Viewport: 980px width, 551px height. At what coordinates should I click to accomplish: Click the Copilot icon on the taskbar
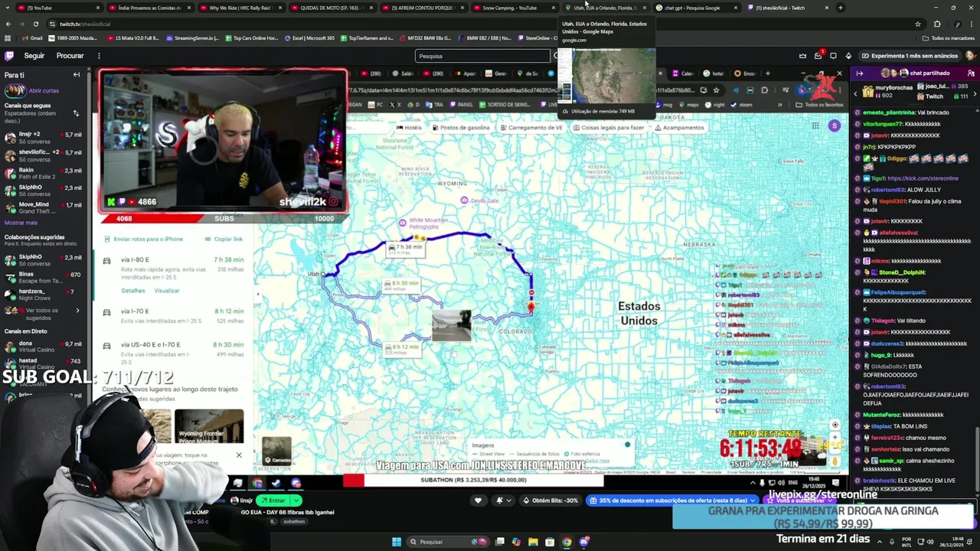(x=516, y=542)
